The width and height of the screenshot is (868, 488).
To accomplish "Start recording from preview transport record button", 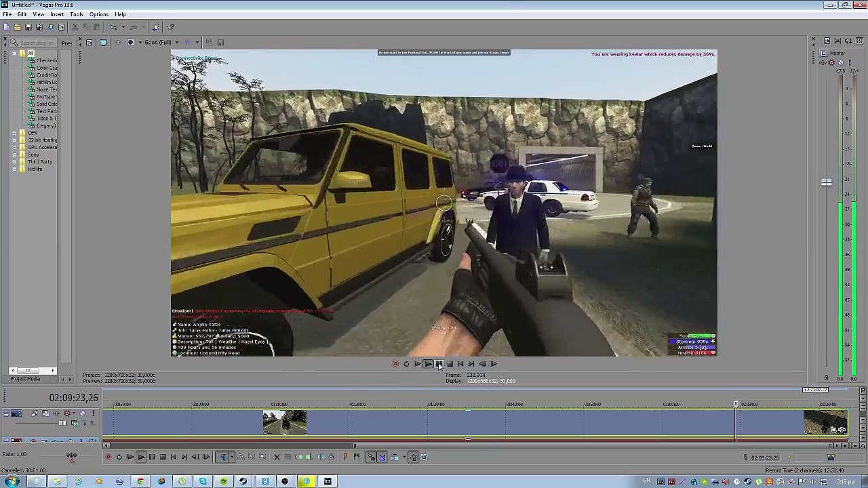I will click(x=395, y=364).
